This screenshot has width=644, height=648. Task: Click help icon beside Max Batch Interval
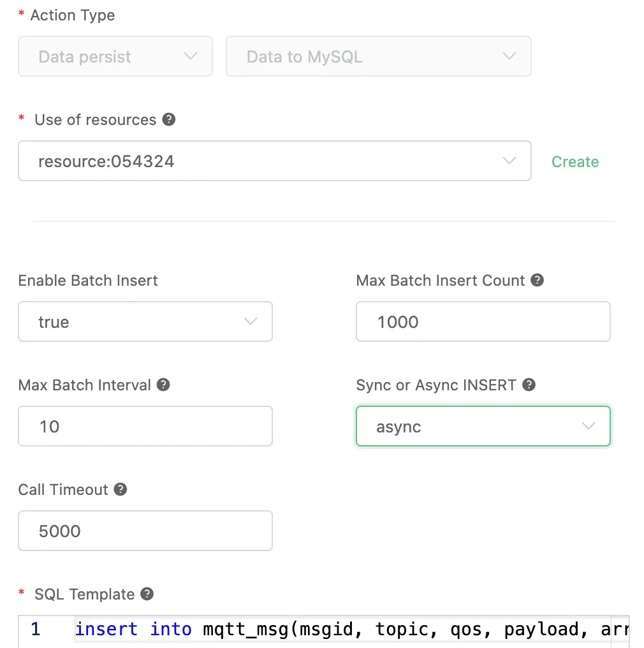pyautogui.click(x=163, y=385)
